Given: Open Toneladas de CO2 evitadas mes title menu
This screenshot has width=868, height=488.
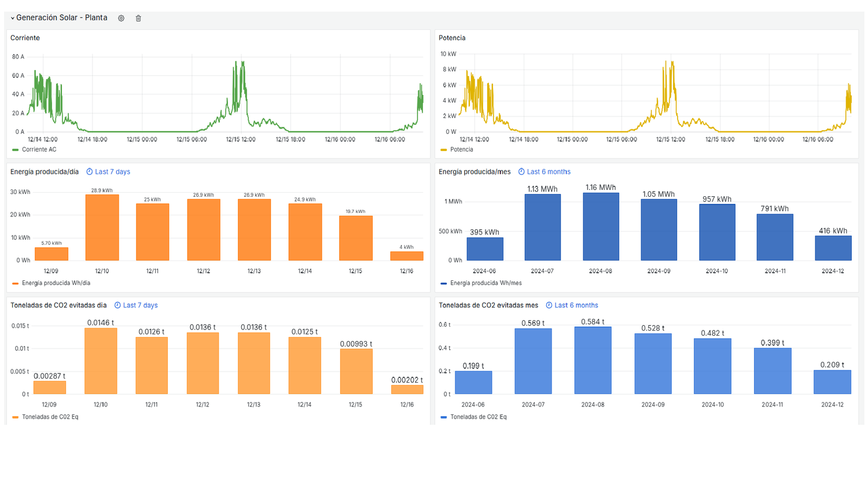Looking at the screenshot, I should coord(488,306).
